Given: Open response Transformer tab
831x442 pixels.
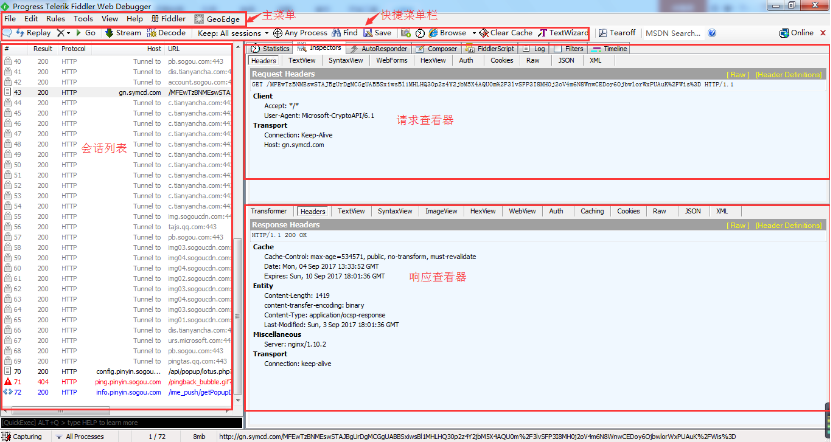Looking at the screenshot, I should pyautogui.click(x=269, y=211).
